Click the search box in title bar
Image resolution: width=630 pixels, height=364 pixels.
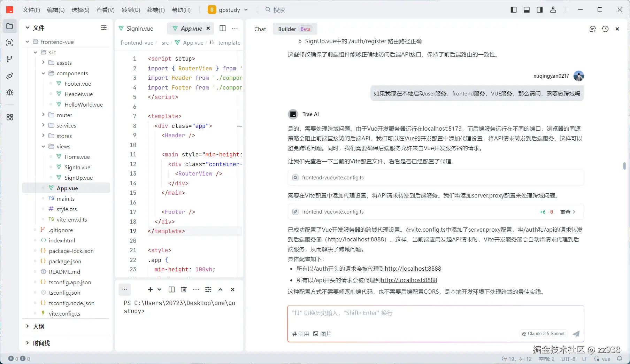tap(275, 10)
